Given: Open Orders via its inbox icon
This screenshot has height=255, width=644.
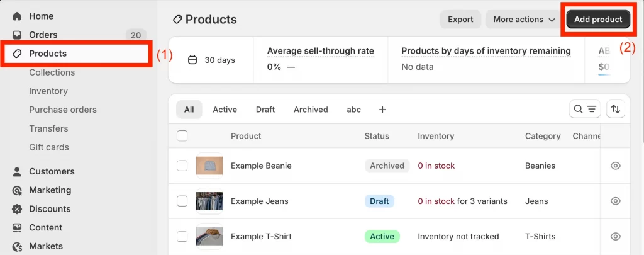Looking at the screenshot, I should coord(17,35).
